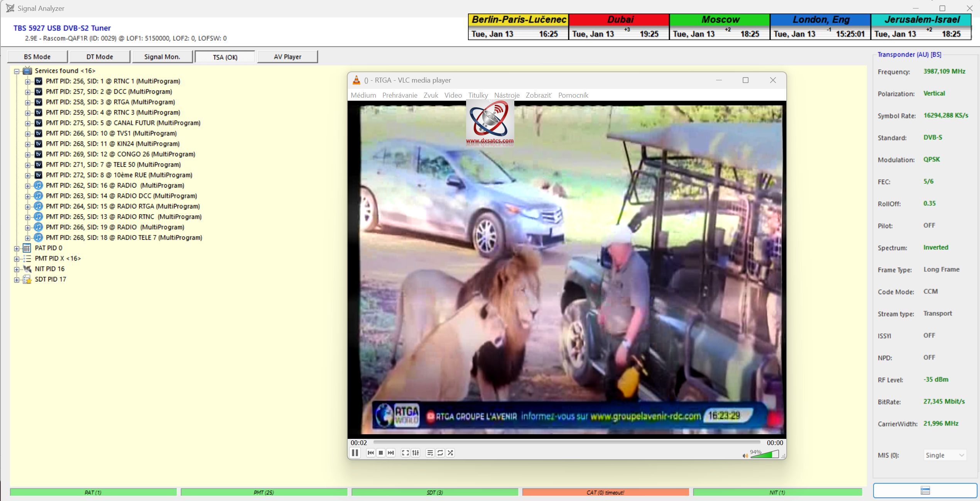Toggle VLC fullscreen mode
This screenshot has height=501, width=980.
pos(405,453)
